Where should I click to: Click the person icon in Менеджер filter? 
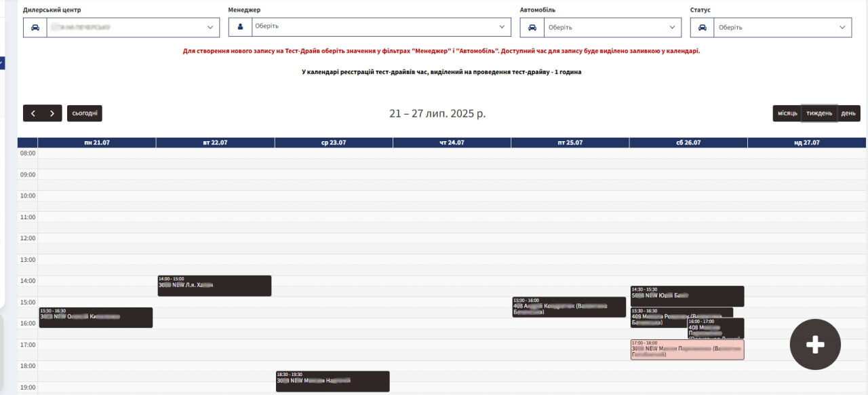[239, 27]
